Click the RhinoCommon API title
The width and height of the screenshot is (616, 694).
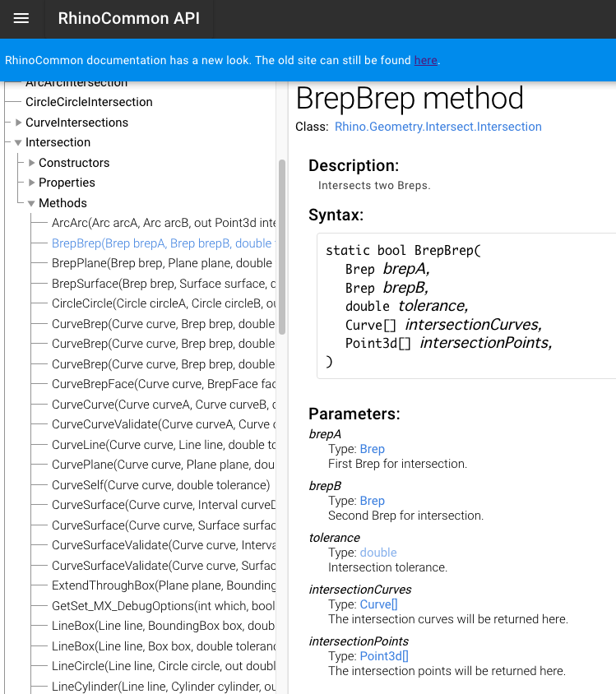[x=129, y=19]
